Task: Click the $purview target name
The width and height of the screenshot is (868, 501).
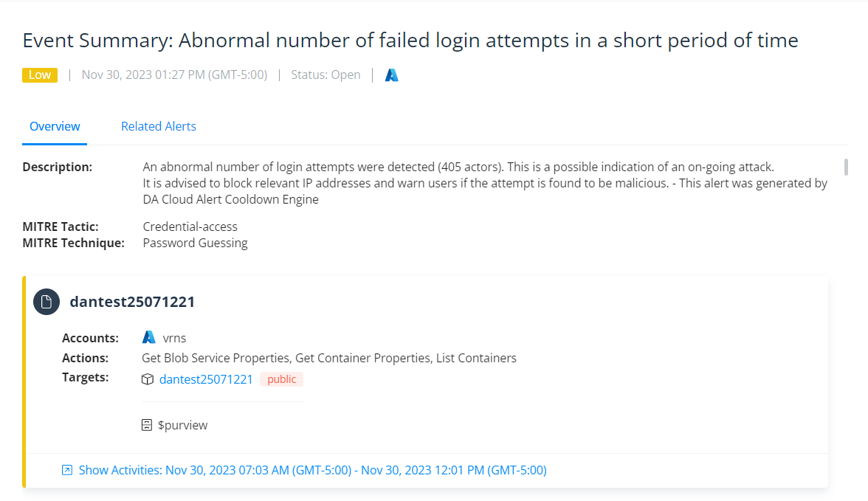Action: pos(183,425)
